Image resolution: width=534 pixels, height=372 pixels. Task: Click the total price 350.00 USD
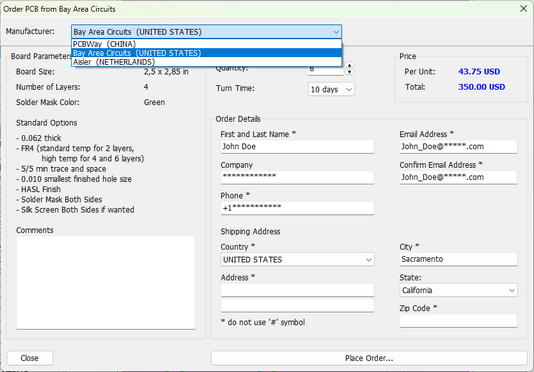(481, 87)
